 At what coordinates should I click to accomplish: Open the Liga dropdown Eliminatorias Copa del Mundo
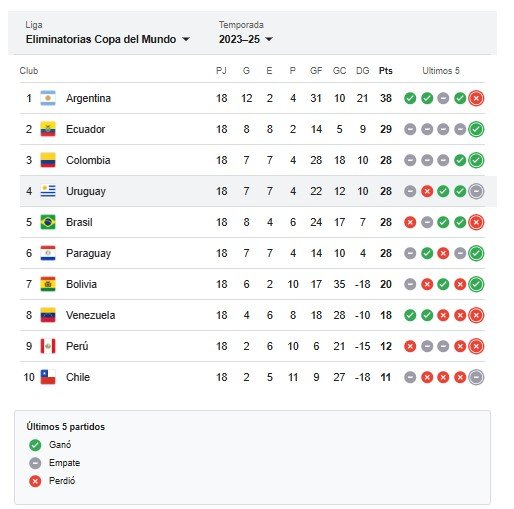pyautogui.click(x=108, y=39)
